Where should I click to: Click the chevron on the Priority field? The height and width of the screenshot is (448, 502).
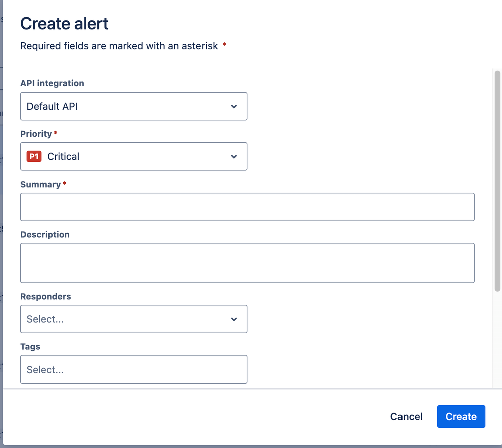[234, 156]
